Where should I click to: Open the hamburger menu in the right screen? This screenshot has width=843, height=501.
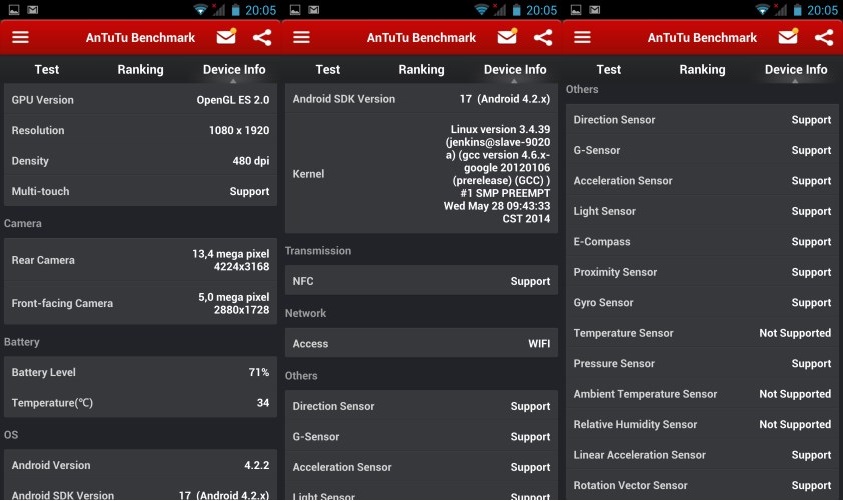582,38
